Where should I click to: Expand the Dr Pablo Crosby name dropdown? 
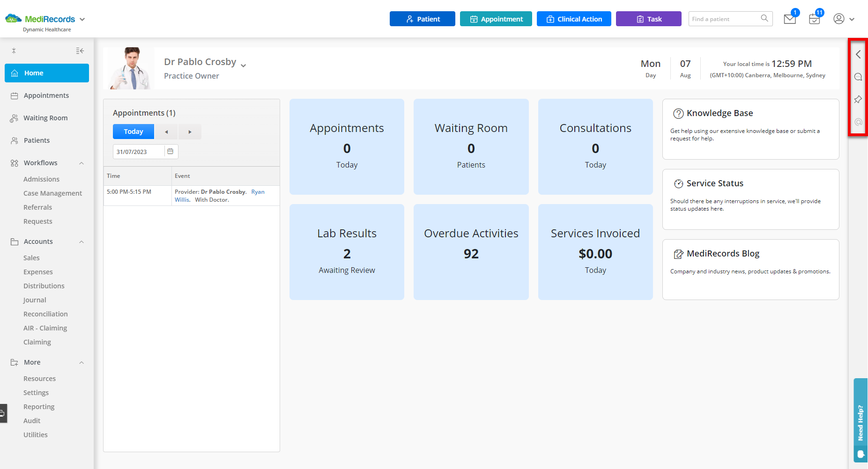click(x=243, y=65)
